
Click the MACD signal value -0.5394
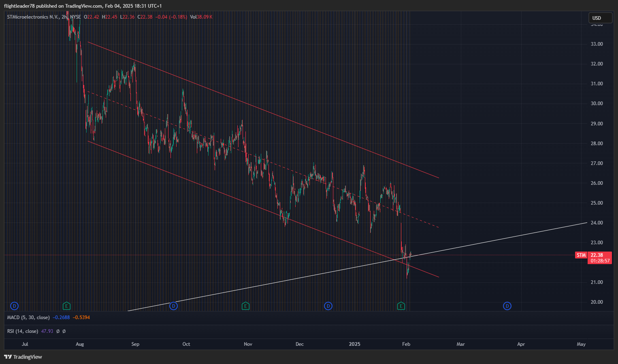(x=81, y=317)
